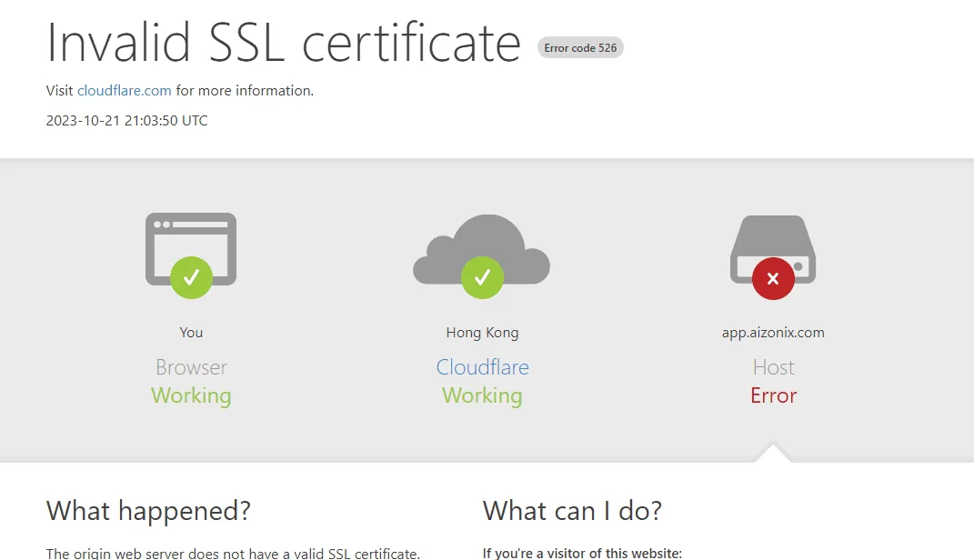Screen dimensions: 974x560
Task: Click the Invalid SSL certificate heading
Action: click(283, 43)
